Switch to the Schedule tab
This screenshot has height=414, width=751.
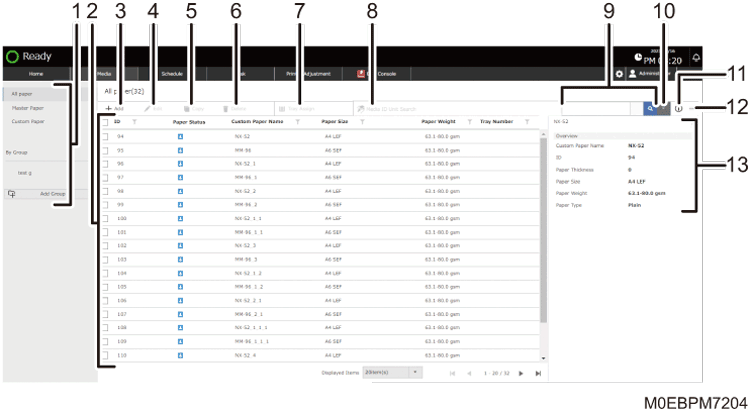pos(172,74)
